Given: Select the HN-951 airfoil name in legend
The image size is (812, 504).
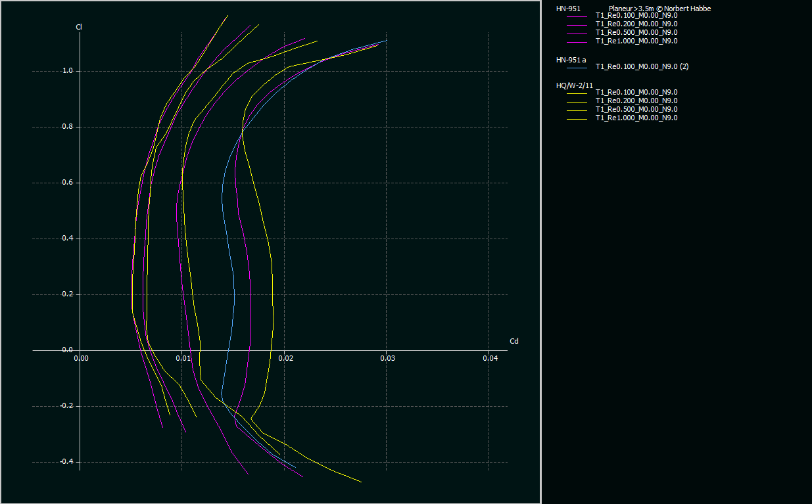Looking at the screenshot, I should point(568,9).
